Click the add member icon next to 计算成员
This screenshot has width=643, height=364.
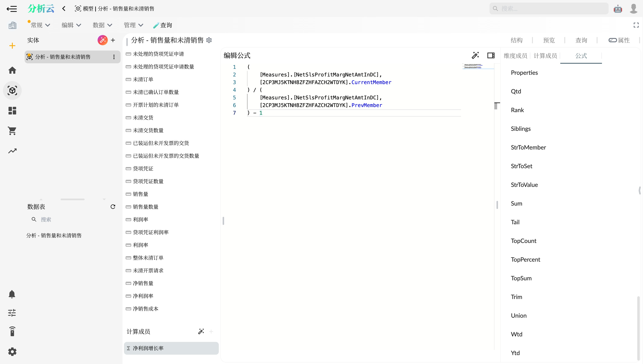[x=211, y=331]
